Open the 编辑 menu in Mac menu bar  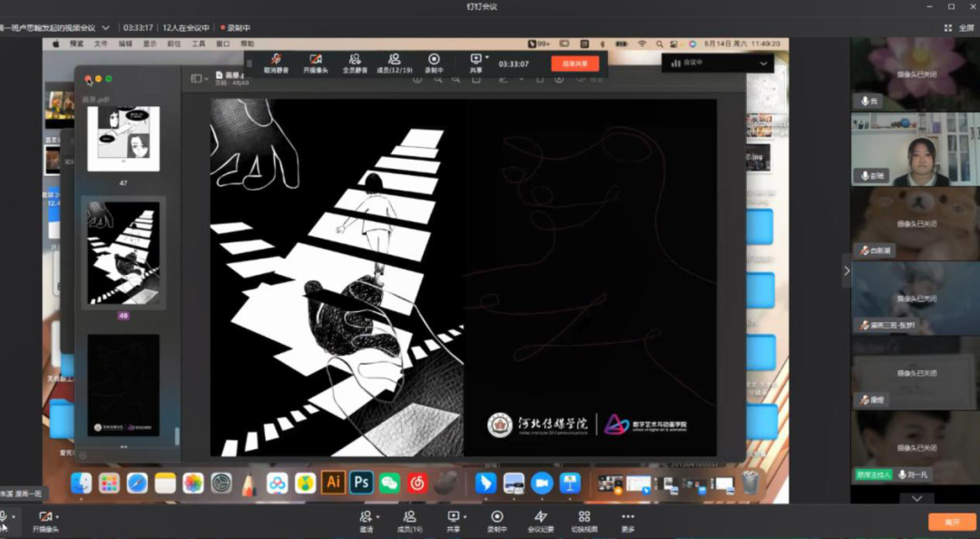125,44
